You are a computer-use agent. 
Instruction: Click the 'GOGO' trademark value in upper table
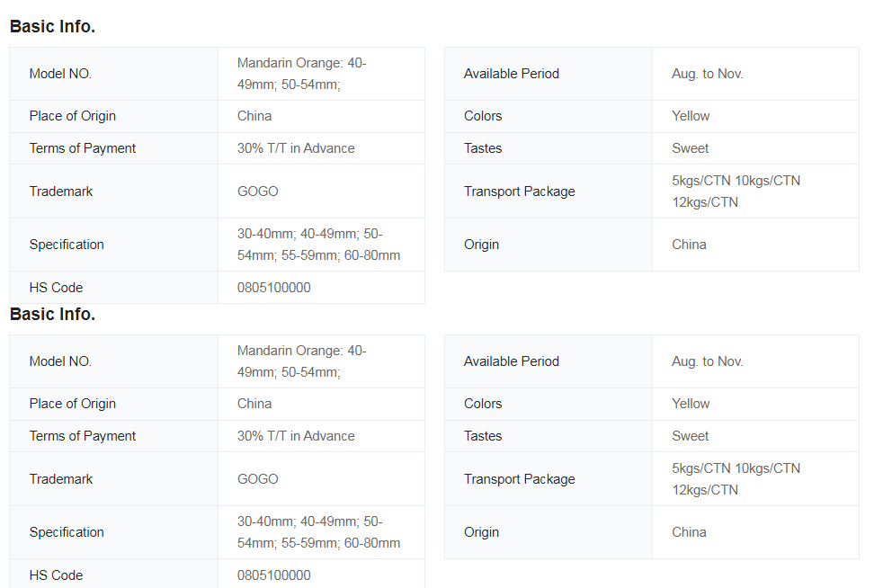257,192
